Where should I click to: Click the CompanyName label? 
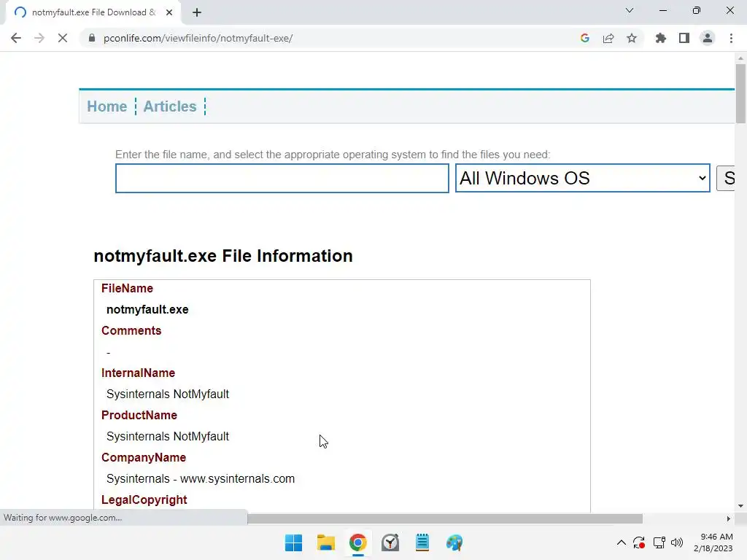[x=144, y=458]
